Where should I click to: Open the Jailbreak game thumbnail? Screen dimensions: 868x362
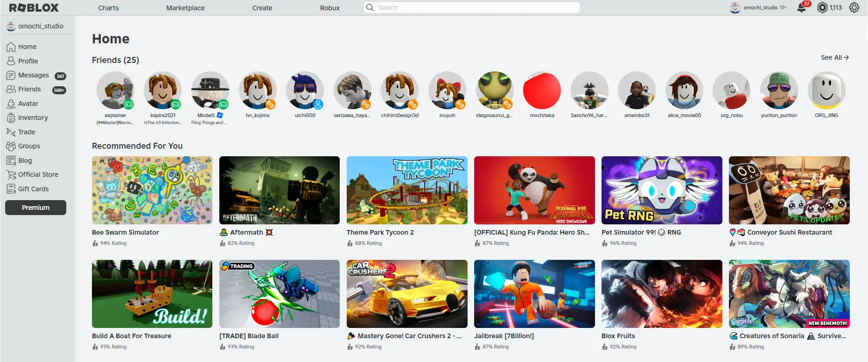click(534, 294)
